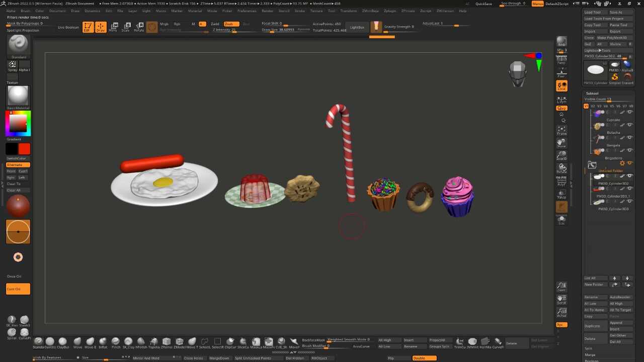Toggle Zsub mode
The width and height of the screenshot is (644, 362).
231,24
